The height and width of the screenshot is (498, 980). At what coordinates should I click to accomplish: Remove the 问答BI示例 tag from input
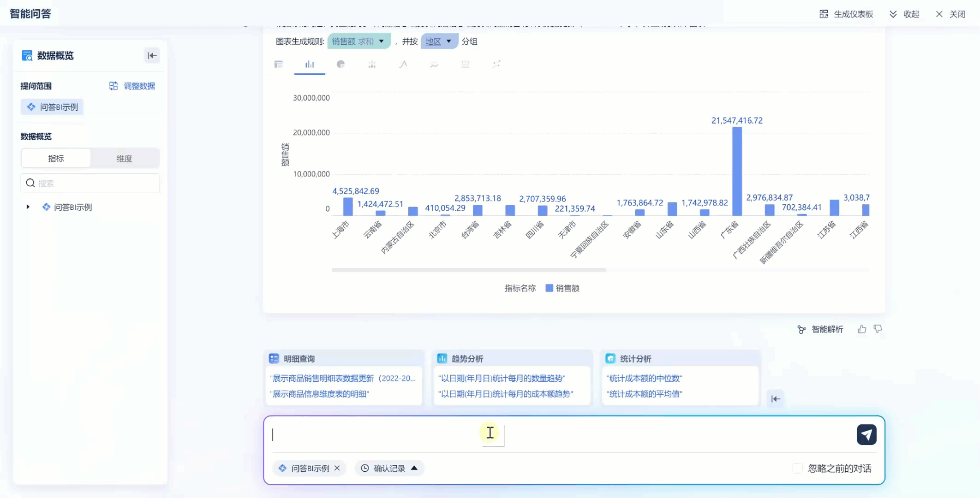click(x=337, y=468)
